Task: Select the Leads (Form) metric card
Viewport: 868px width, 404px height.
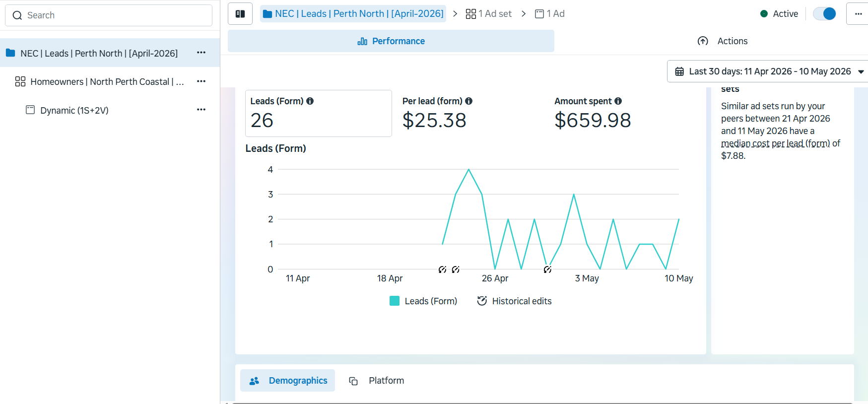Action: [x=319, y=113]
